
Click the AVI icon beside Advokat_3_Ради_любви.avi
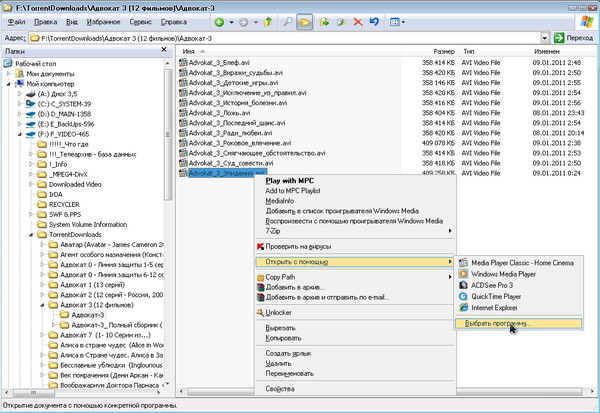[183, 133]
